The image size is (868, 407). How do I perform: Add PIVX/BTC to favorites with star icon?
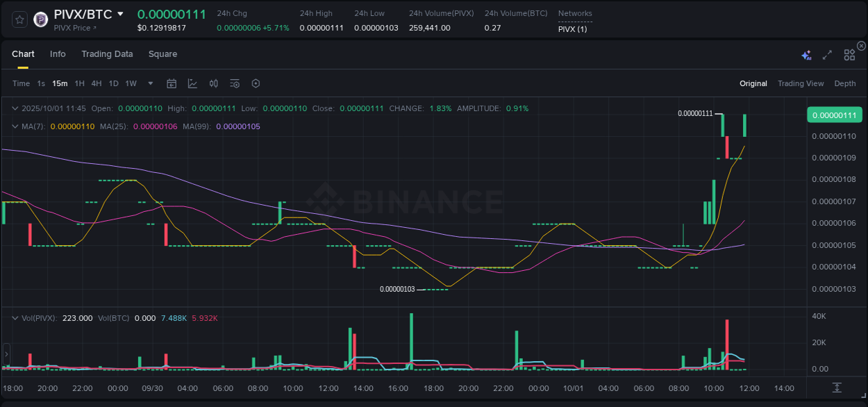[19, 19]
